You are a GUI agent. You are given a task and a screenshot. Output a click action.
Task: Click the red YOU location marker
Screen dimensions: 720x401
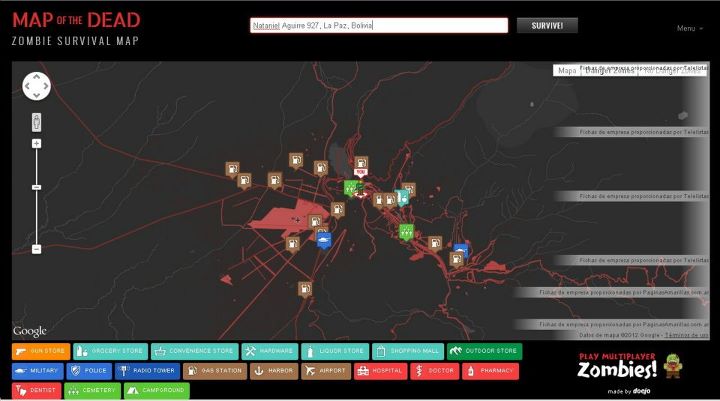click(360, 173)
